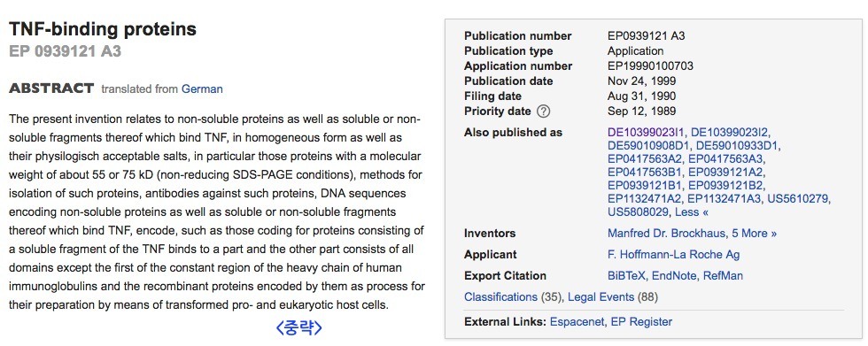
Task: Jump to the Classifications section
Action: pyautogui.click(x=500, y=297)
